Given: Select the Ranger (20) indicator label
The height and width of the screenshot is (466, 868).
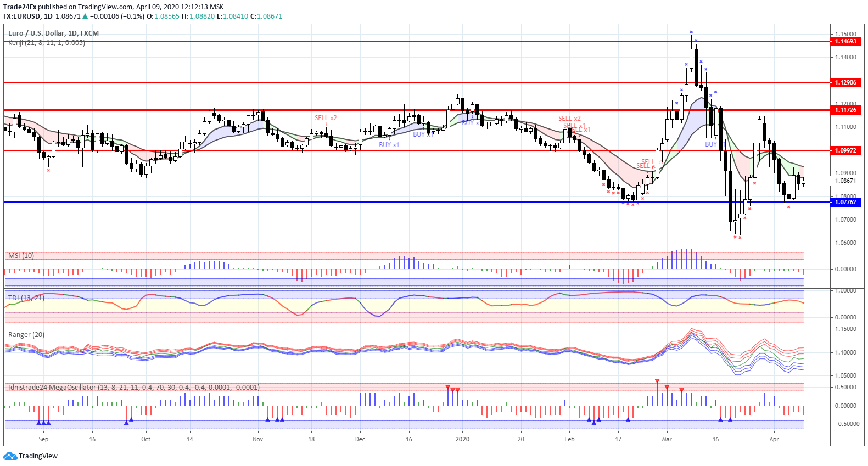Looking at the screenshot, I should (x=26, y=335).
